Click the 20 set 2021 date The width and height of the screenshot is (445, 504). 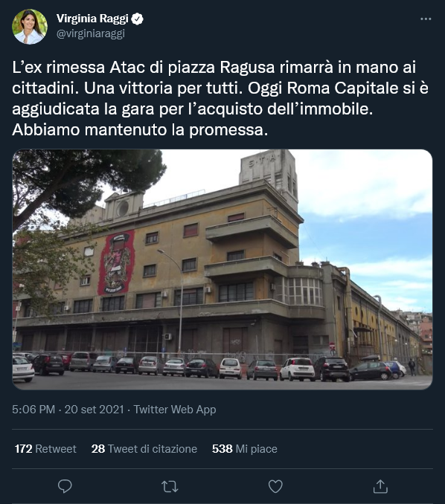pyautogui.click(x=95, y=410)
